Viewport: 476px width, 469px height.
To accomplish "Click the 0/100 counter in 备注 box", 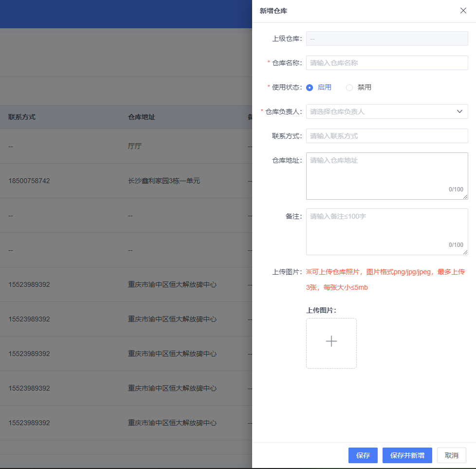I will 456,245.
